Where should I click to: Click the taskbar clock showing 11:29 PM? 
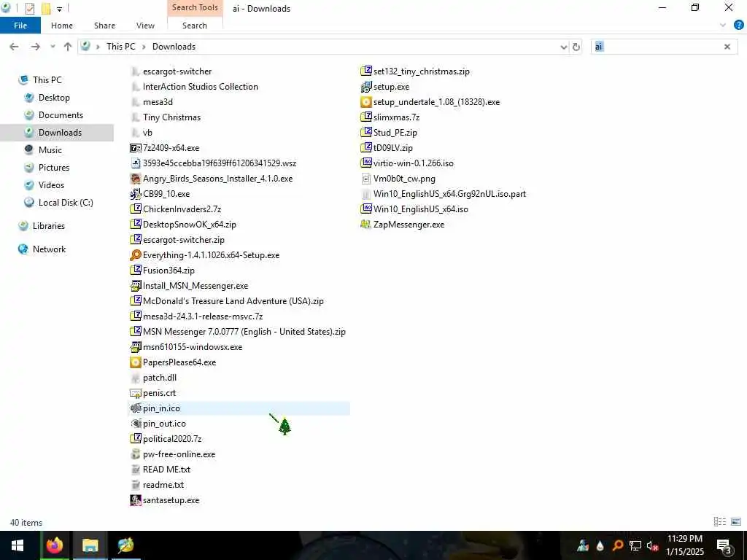tap(684, 545)
